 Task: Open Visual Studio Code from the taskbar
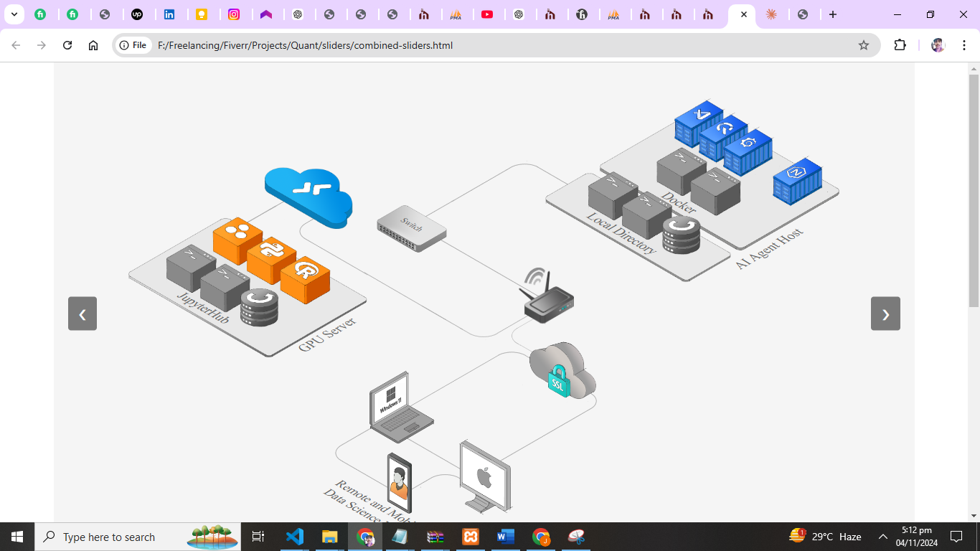(295, 537)
